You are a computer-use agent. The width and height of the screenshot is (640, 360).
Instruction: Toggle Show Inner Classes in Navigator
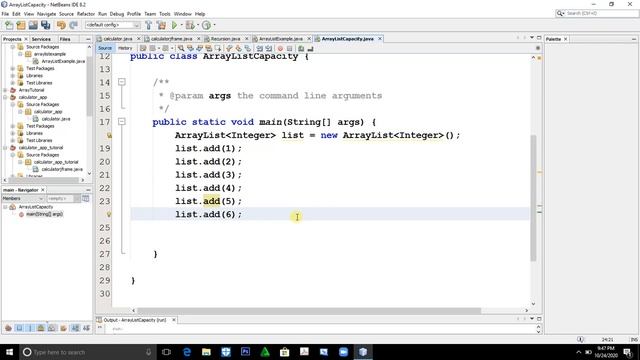click(52, 328)
